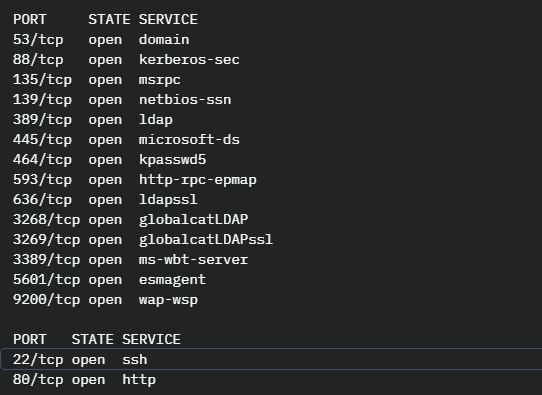Select the 88/tcp kerberos-sec line
Image resolution: width=542 pixels, height=395 pixels.
(x=126, y=60)
